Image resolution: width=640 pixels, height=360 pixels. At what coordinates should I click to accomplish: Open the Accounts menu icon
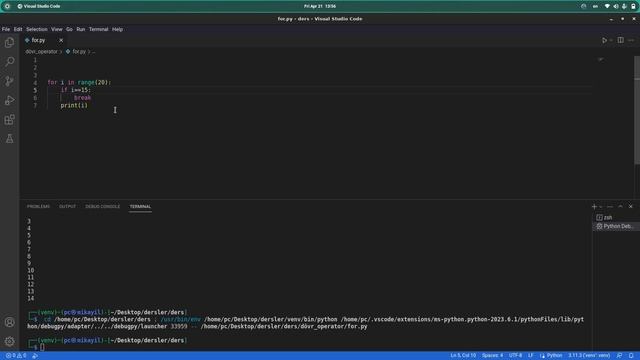point(9,322)
